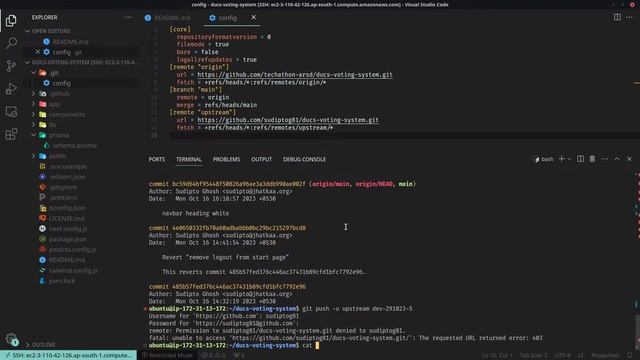Split the editor to the right

click(x=617, y=17)
